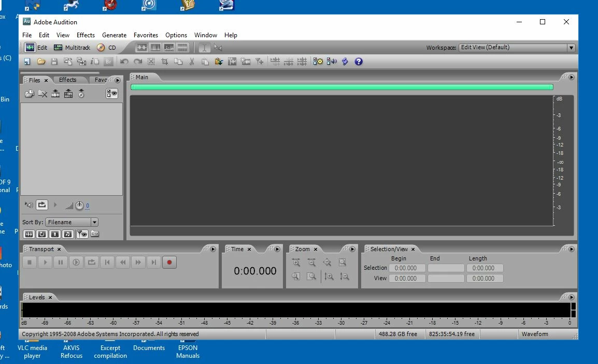Click the Play transport button

click(45, 262)
